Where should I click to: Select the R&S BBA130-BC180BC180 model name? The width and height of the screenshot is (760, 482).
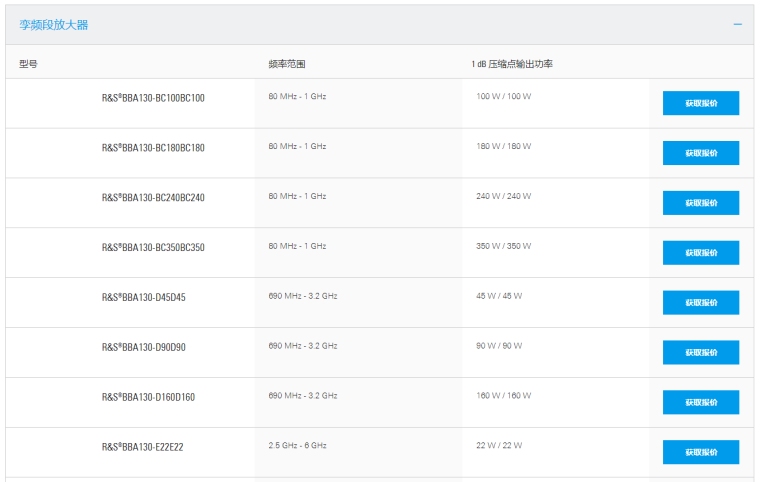[153, 148]
